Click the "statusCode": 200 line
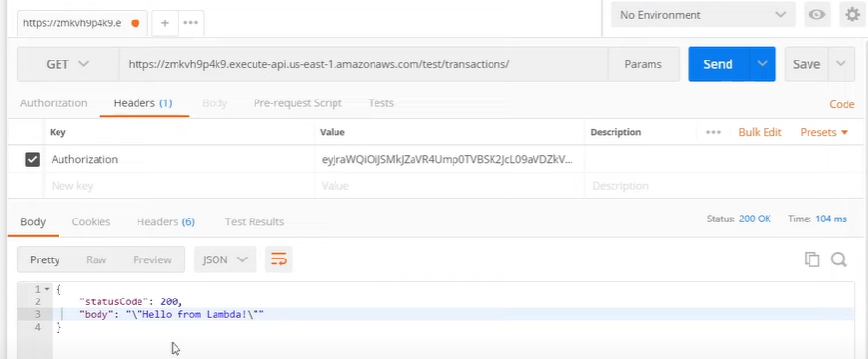The width and height of the screenshot is (868, 359). click(x=131, y=302)
